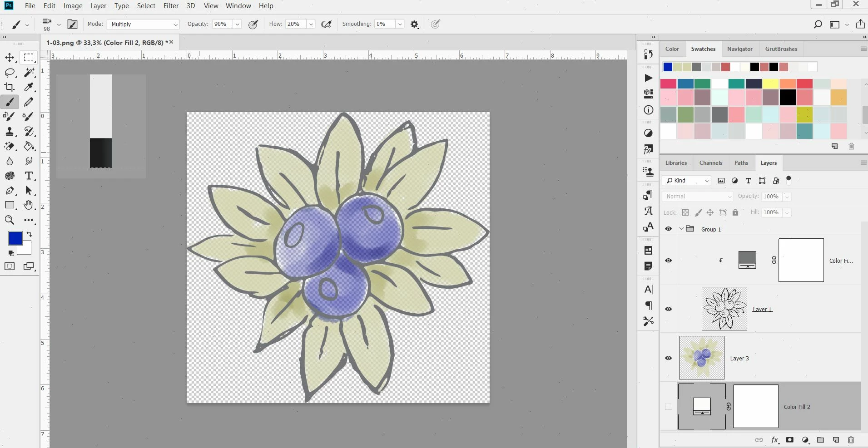Image resolution: width=868 pixels, height=448 pixels.
Task: Select the Crop tool
Action: tap(10, 87)
